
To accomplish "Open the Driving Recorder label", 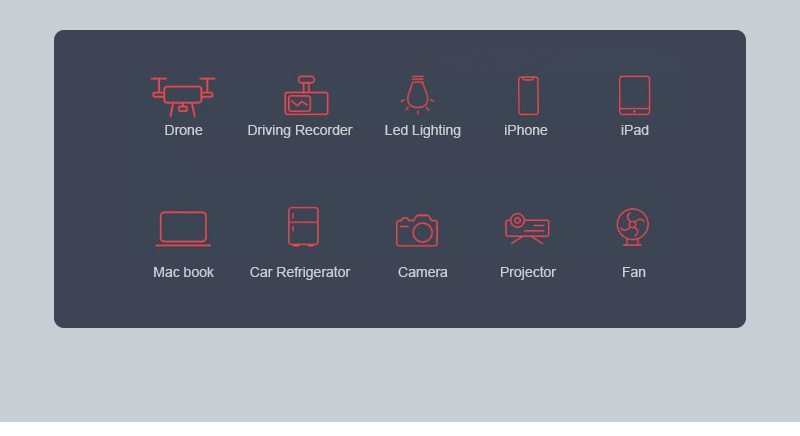I will click(300, 131).
